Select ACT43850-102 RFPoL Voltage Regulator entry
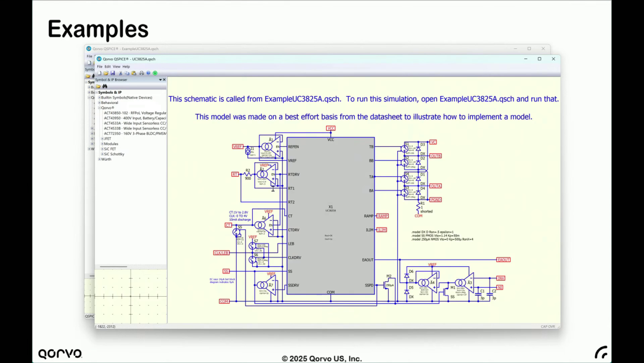The height and width of the screenshot is (363, 644). (135, 113)
